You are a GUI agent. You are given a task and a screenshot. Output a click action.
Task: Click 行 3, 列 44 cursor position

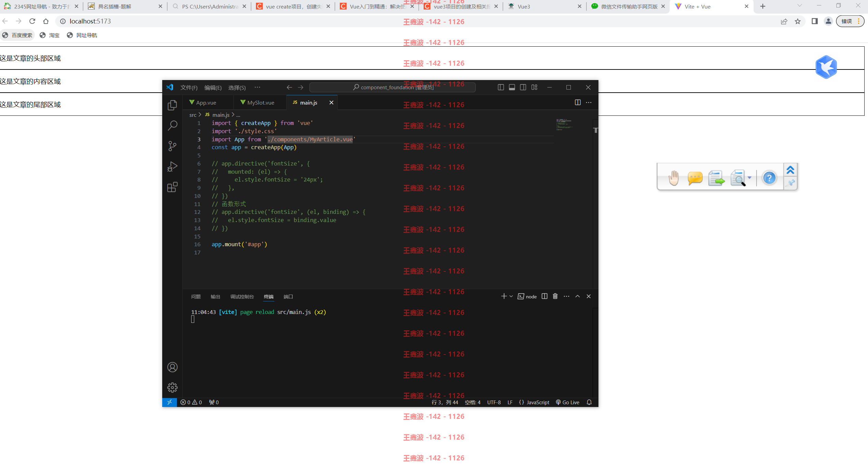click(x=445, y=402)
